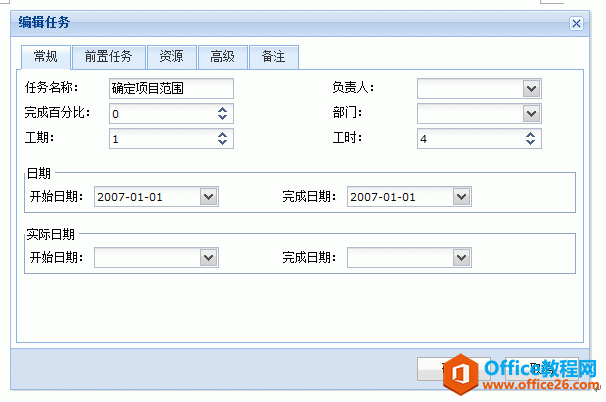Click the 任务名称 text field
Viewport: 606px width, 402px height.
click(x=171, y=89)
